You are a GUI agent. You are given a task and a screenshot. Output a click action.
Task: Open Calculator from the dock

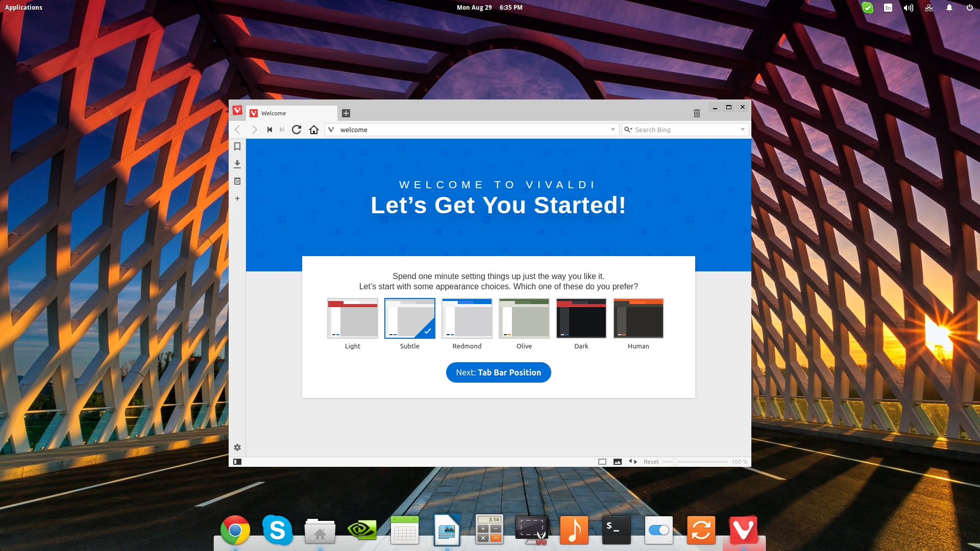pyautogui.click(x=489, y=530)
